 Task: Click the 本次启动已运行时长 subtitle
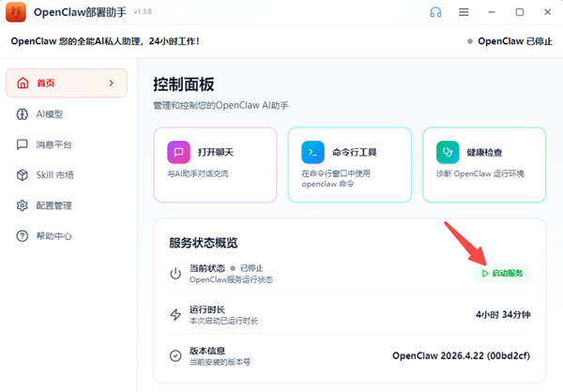(x=223, y=321)
